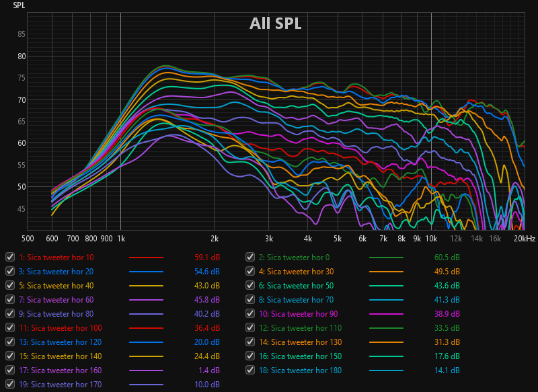Click the blue line sample for hor 20
The height and width of the screenshot is (392, 538).
[146, 271]
